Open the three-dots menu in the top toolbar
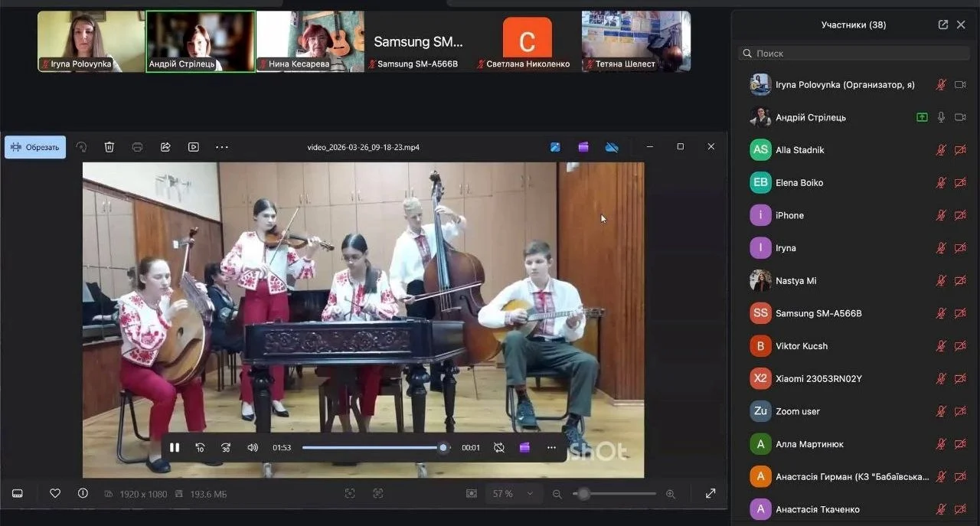This screenshot has height=526, width=980. pos(222,147)
